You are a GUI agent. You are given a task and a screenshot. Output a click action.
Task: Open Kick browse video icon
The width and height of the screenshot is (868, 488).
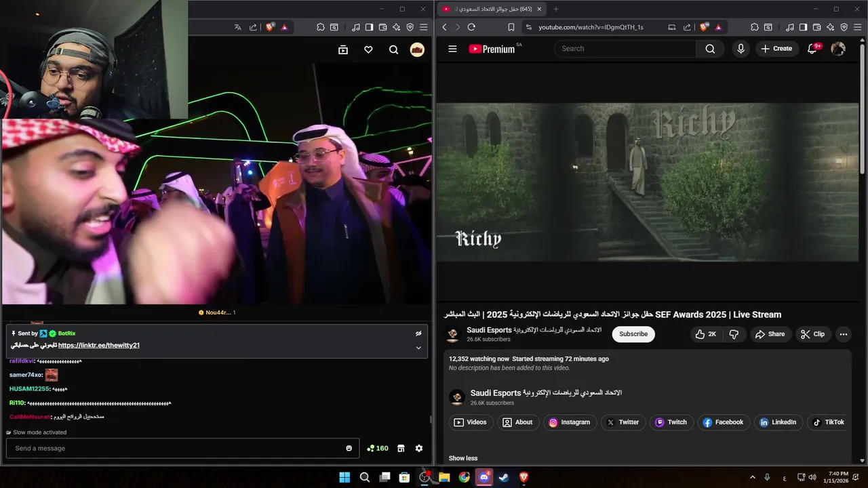[x=343, y=49]
